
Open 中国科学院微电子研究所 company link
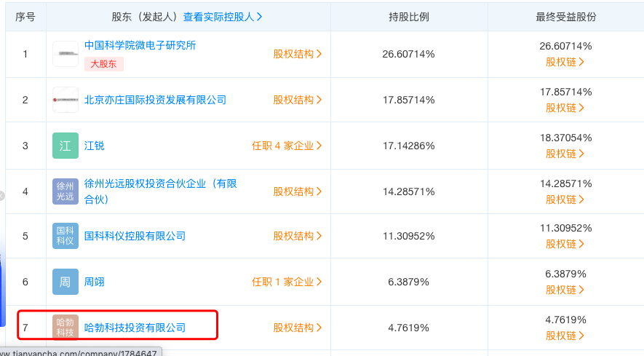click(140, 45)
